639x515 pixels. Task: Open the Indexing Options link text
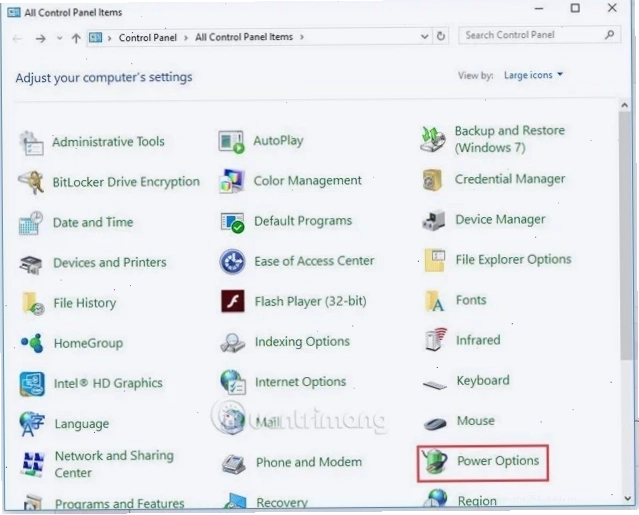point(302,341)
